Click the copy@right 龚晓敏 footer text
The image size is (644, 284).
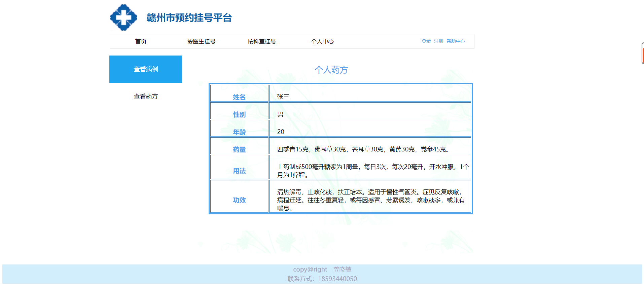(x=322, y=269)
